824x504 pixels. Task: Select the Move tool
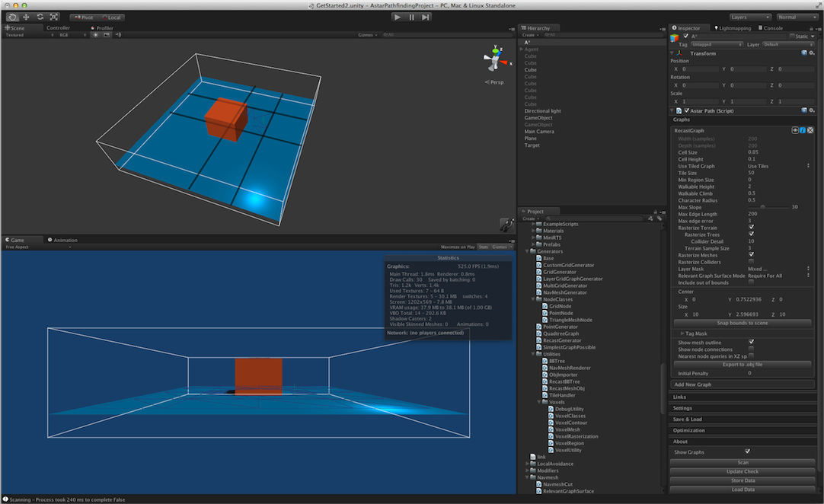pyautogui.click(x=27, y=17)
